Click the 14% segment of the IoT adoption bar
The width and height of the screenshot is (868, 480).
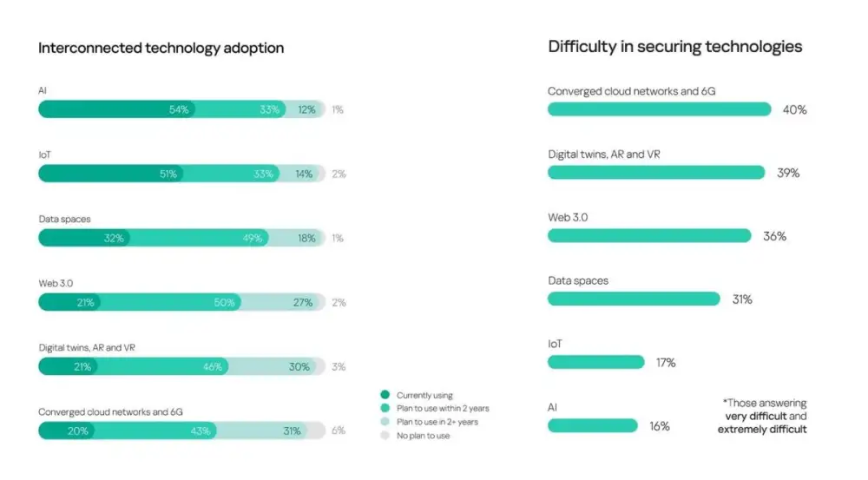[x=302, y=174]
